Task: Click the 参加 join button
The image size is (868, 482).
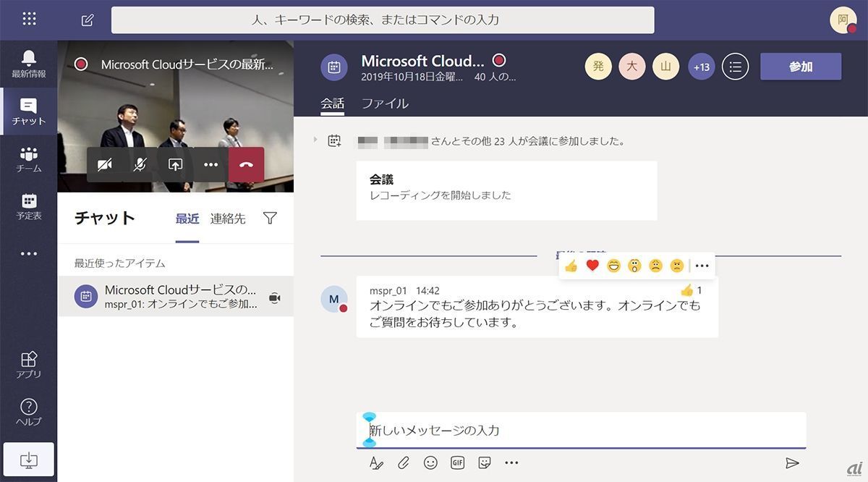Action: (x=800, y=67)
